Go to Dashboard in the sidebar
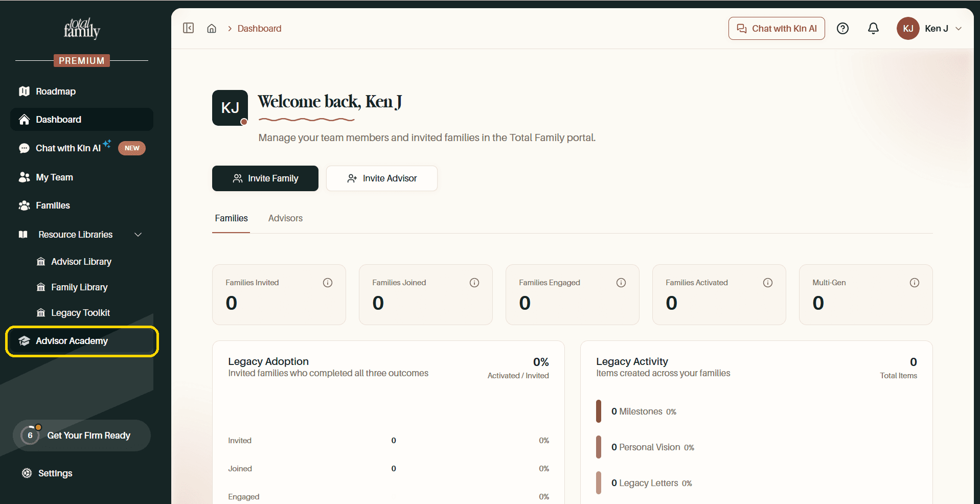The width and height of the screenshot is (980, 504). pyautogui.click(x=82, y=120)
